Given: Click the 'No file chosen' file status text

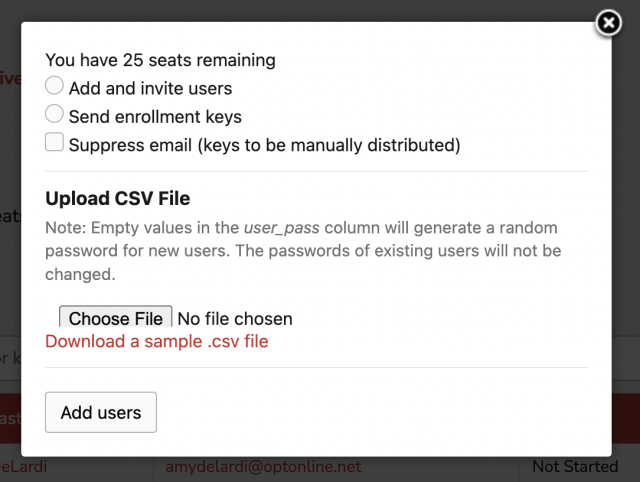Looking at the screenshot, I should click(x=235, y=319).
